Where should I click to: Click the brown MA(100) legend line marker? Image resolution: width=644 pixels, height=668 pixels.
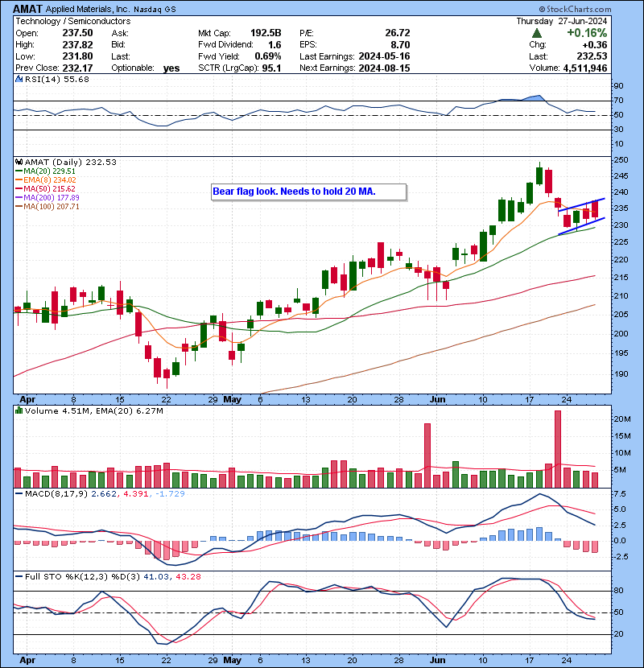pos(18,207)
